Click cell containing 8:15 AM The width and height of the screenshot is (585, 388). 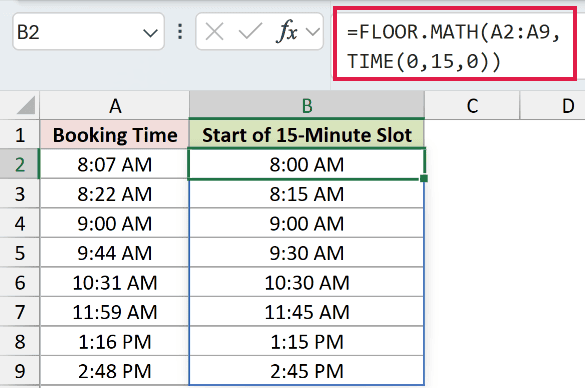point(307,194)
